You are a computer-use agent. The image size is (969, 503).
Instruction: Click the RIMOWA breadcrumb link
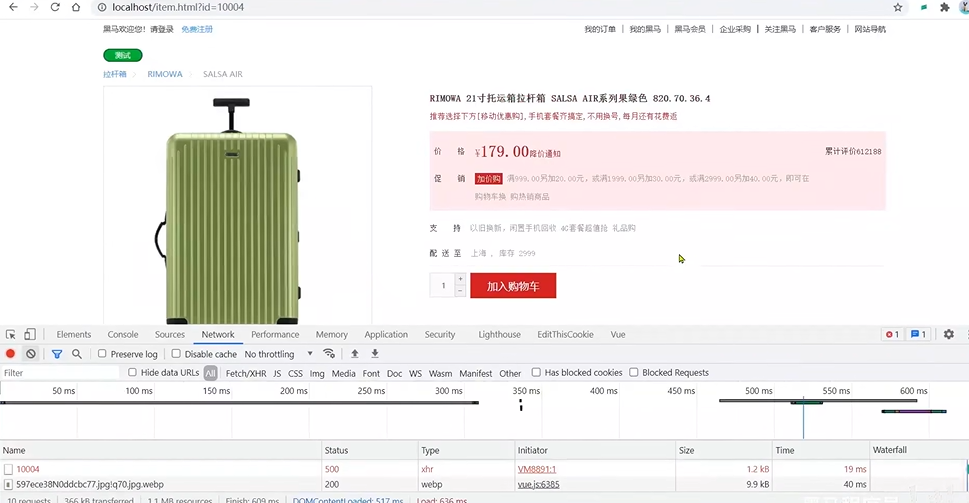click(165, 74)
